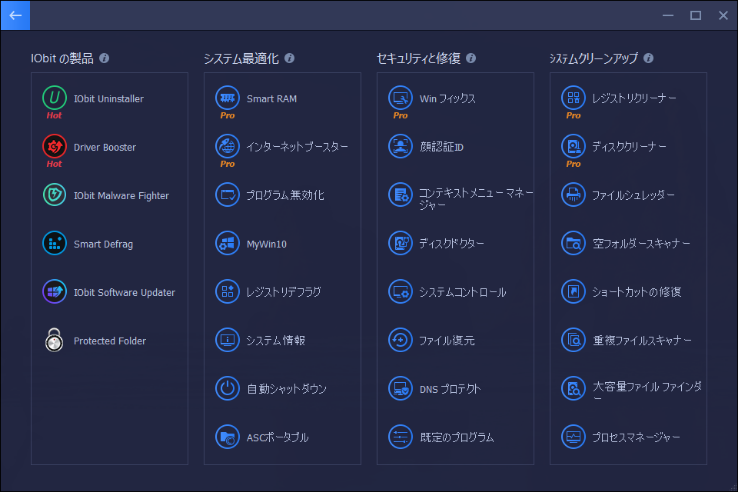Open the 既定のプログラム icon

click(x=401, y=437)
